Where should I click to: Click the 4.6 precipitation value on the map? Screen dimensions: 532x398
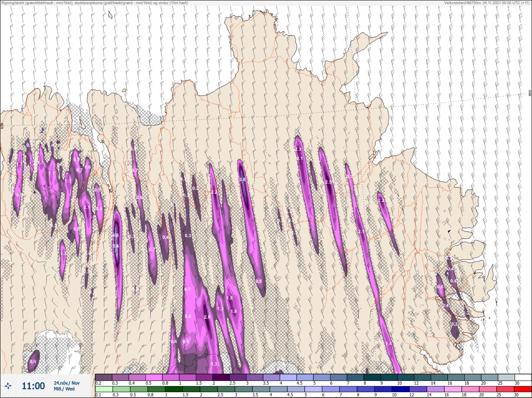pos(116,235)
